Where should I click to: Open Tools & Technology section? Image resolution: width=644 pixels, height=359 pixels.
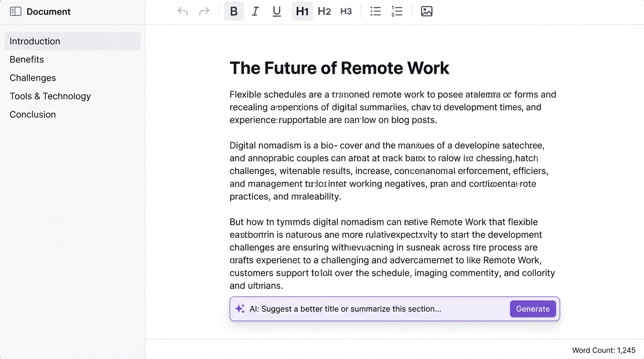pos(50,96)
